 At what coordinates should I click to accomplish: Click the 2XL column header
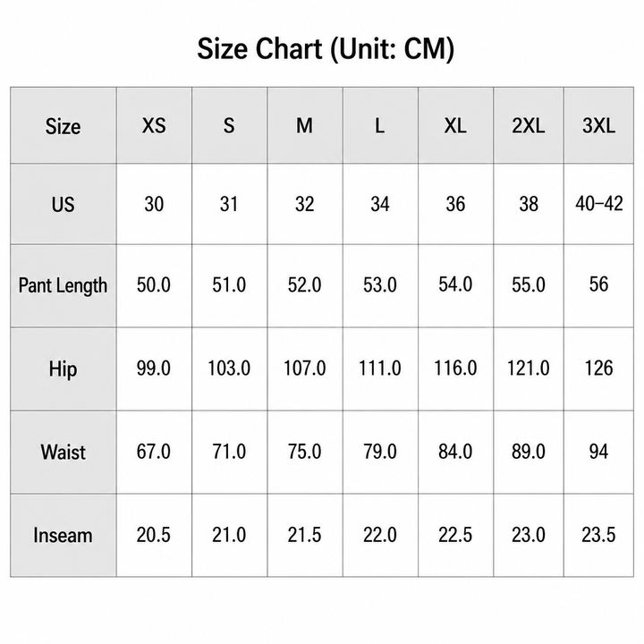pyautogui.click(x=529, y=125)
